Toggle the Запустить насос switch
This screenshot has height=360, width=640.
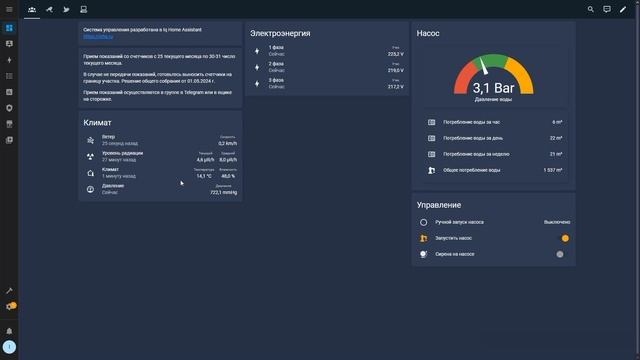[564, 238]
